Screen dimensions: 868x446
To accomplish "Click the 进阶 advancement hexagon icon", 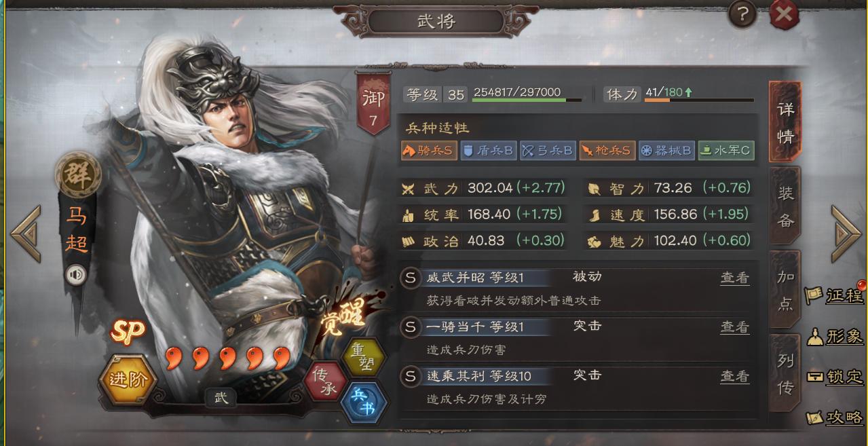I will 128,379.
